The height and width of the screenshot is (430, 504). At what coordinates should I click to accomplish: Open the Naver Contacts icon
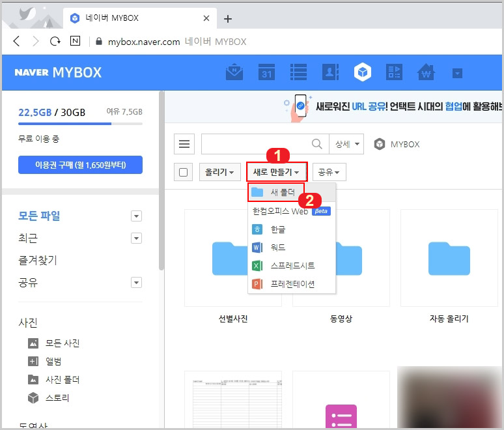[330, 72]
